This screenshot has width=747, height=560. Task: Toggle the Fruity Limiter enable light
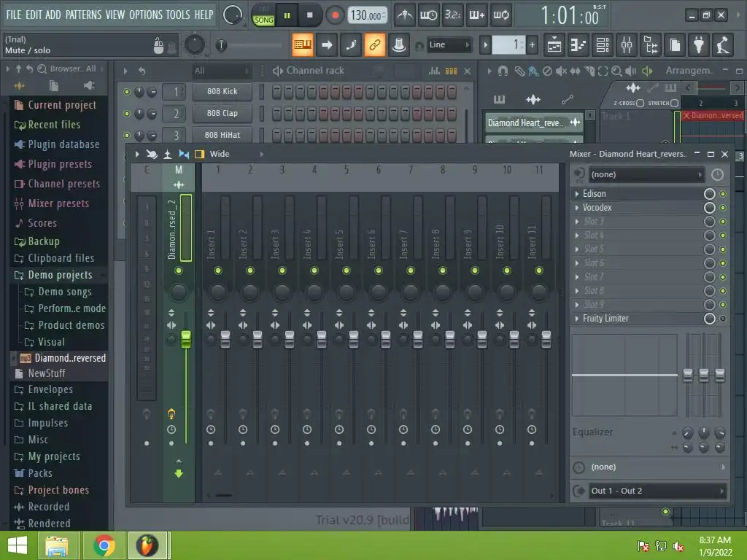723,319
